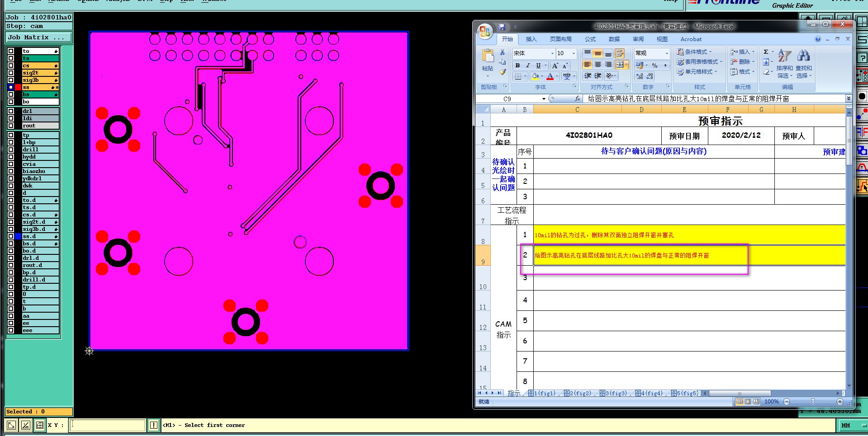Open the 插入 ribbon tab

click(x=531, y=39)
